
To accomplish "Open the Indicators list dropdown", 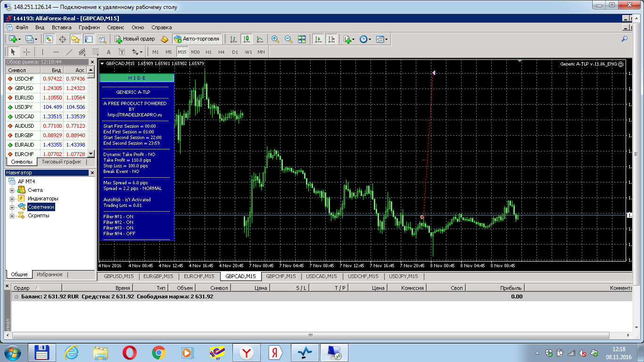I will (354, 39).
